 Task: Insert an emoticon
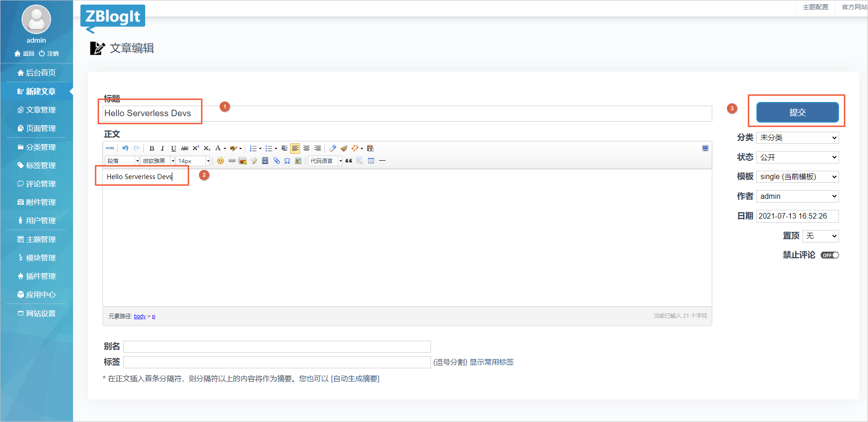221,161
